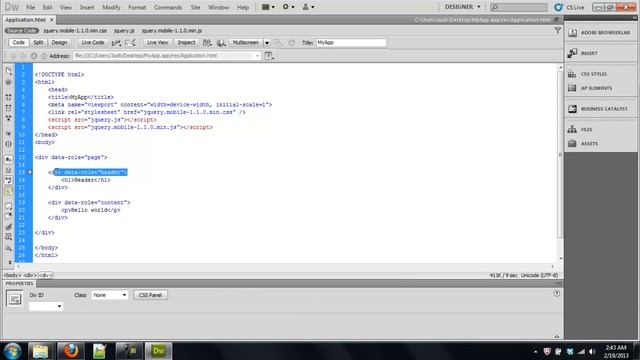Click the Source Code button

[22, 31]
